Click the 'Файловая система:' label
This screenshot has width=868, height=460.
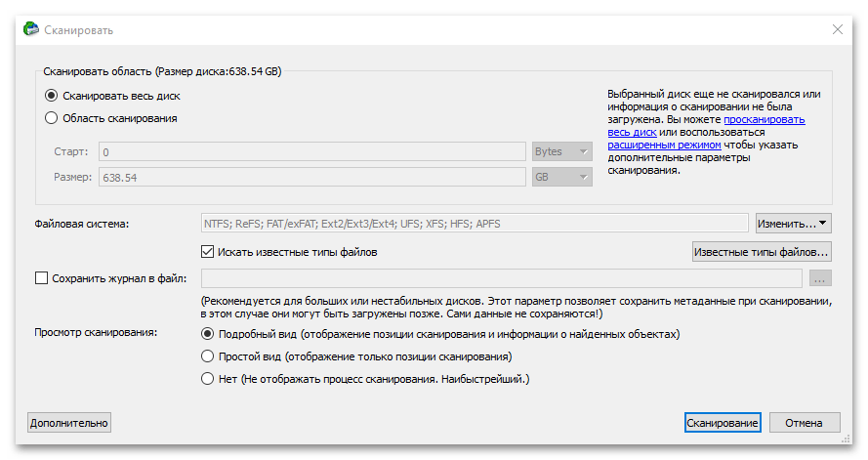point(82,224)
